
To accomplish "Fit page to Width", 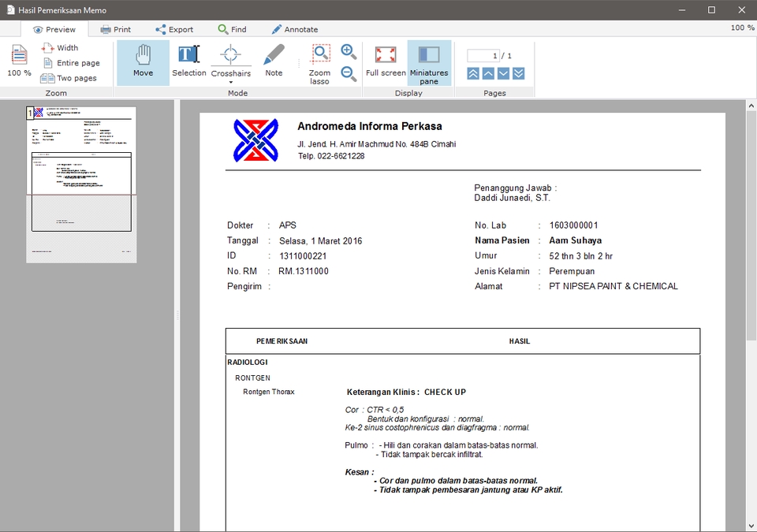I will (61, 48).
